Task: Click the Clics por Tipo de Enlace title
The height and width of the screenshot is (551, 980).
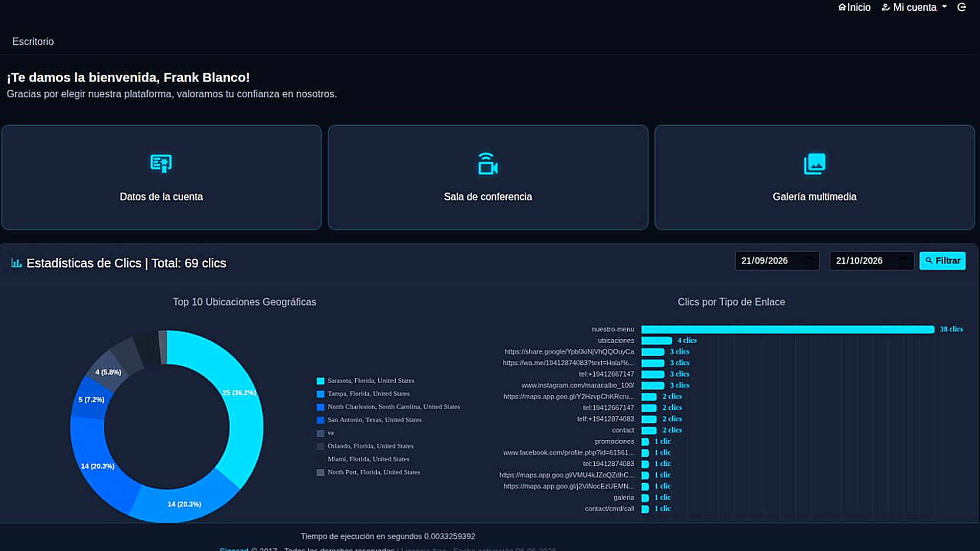Action: coord(731,302)
